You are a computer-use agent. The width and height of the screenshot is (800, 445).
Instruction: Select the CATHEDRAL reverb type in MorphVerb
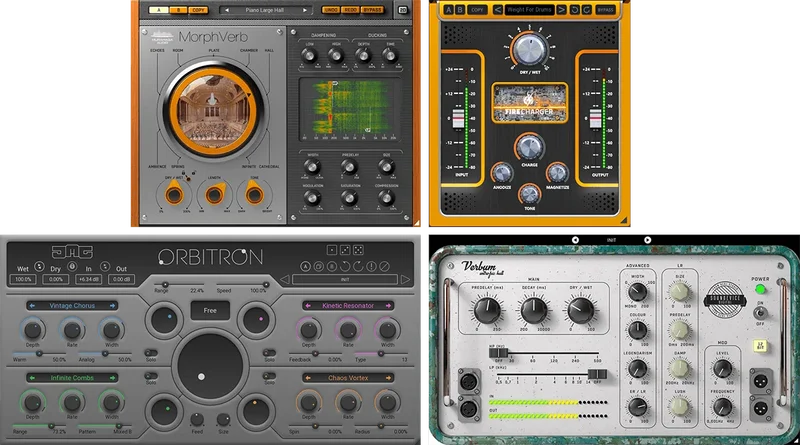[269, 167]
